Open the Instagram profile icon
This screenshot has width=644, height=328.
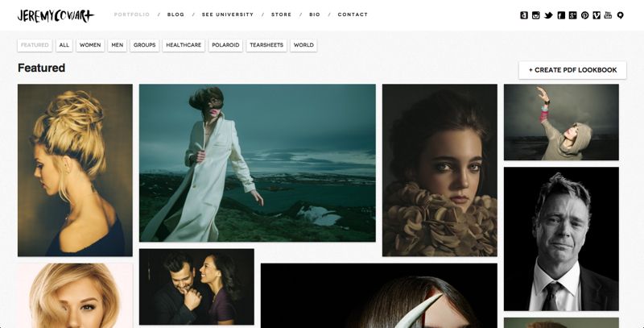coord(535,15)
